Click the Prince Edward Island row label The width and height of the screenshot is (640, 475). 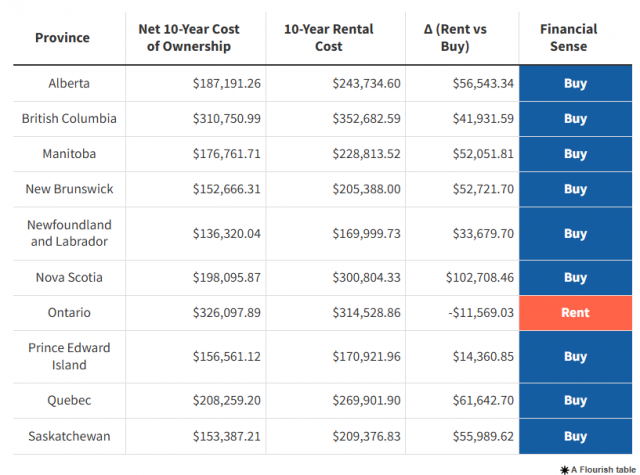[x=69, y=356]
